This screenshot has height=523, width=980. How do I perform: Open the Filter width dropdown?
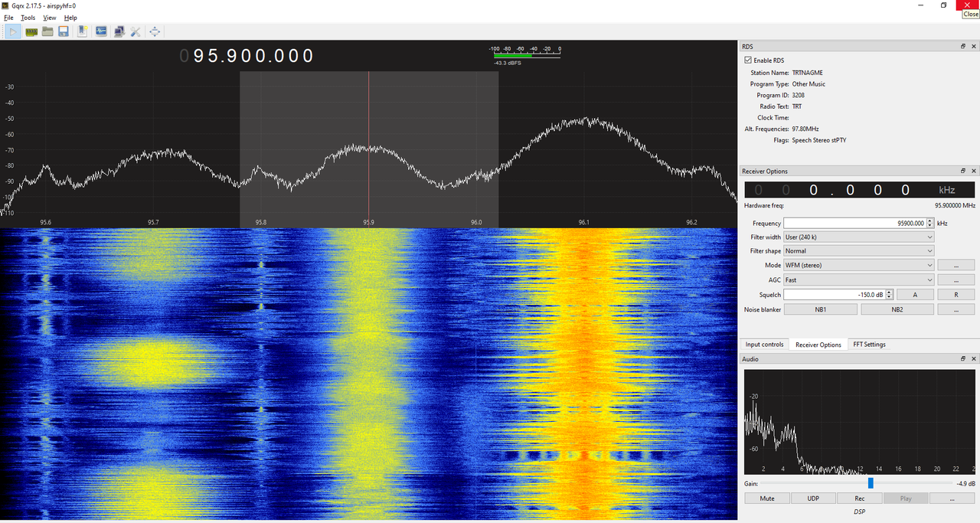tap(858, 237)
